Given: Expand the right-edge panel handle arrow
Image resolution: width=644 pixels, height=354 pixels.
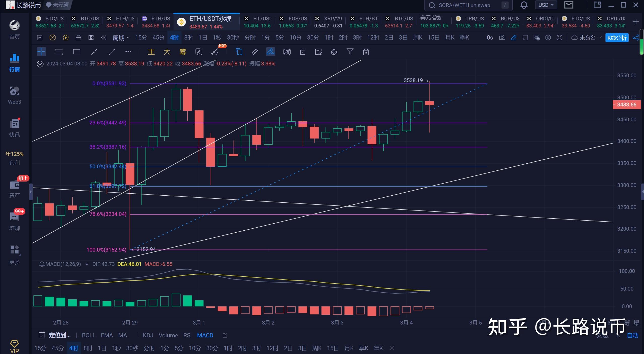Looking at the screenshot, I should (642, 192).
